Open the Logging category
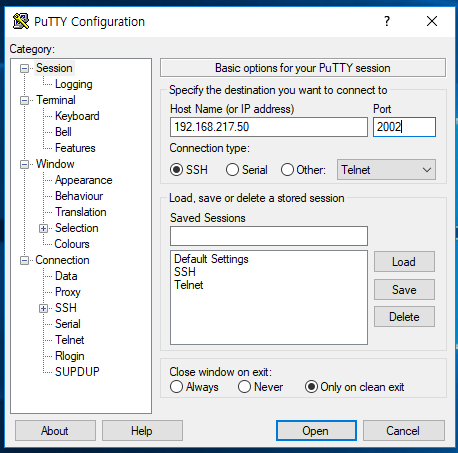 (74, 84)
